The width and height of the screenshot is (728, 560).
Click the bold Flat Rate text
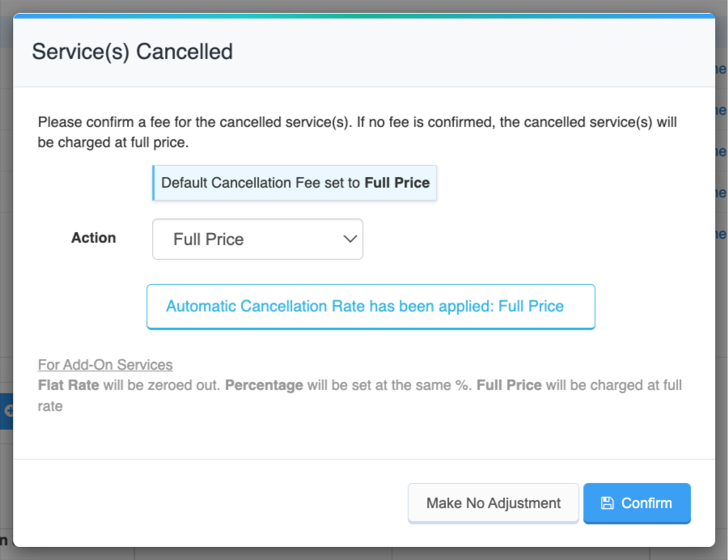[x=69, y=385]
